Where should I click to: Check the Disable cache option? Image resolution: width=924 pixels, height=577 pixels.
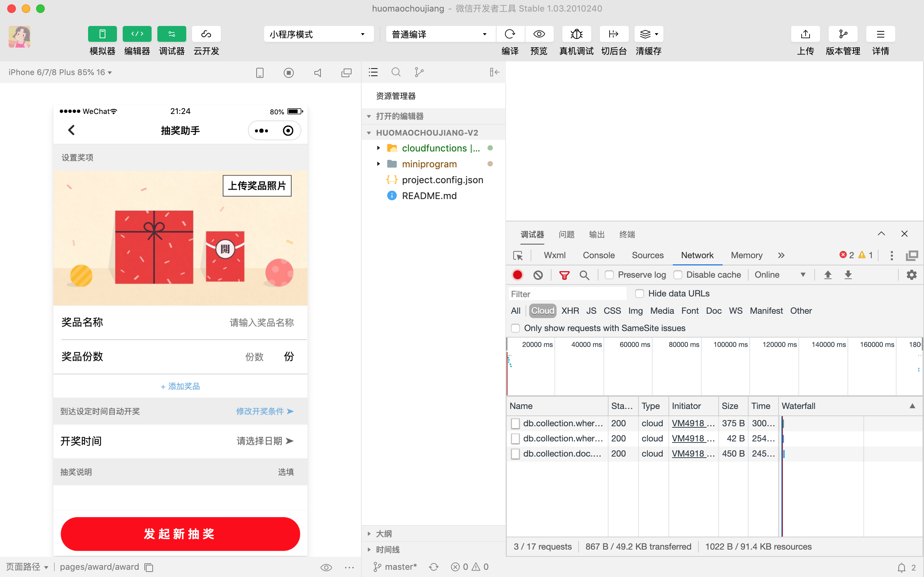(x=678, y=275)
